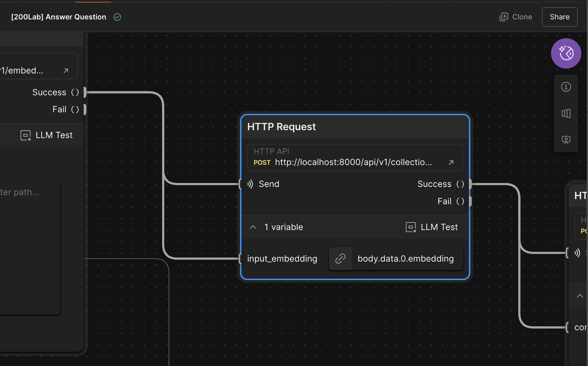Click the Send signal icon on HTTP Request
588x366 pixels.
[x=250, y=184]
